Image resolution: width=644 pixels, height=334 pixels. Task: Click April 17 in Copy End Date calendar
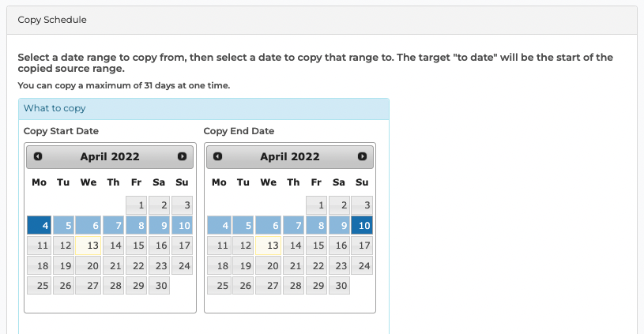[362, 246]
